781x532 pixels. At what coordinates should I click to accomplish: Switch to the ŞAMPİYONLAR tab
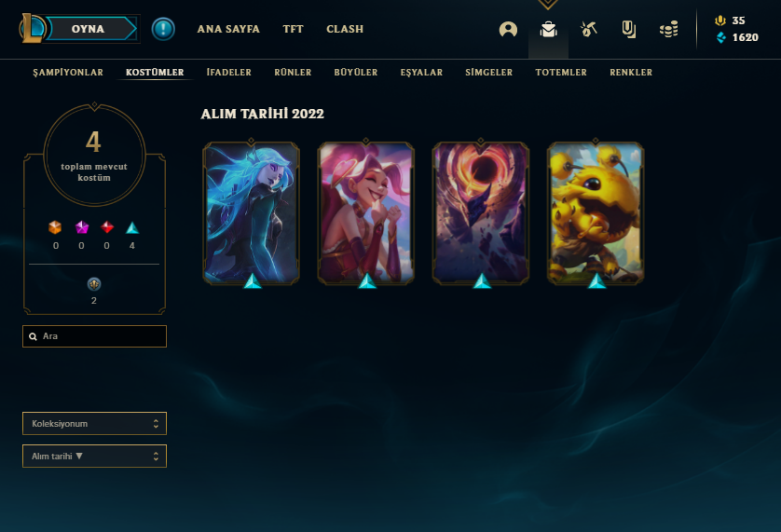(68, 73)
